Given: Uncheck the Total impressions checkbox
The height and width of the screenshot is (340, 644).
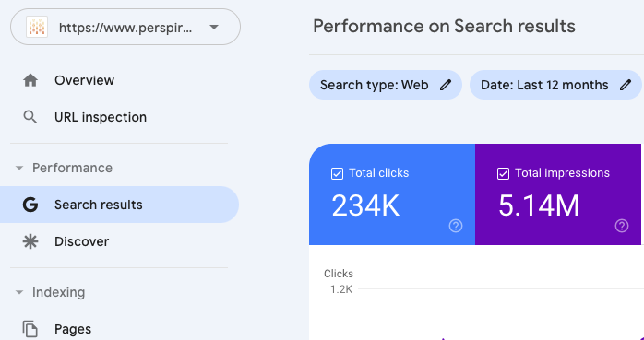Looking at the screenshot, I should (503, 173).
